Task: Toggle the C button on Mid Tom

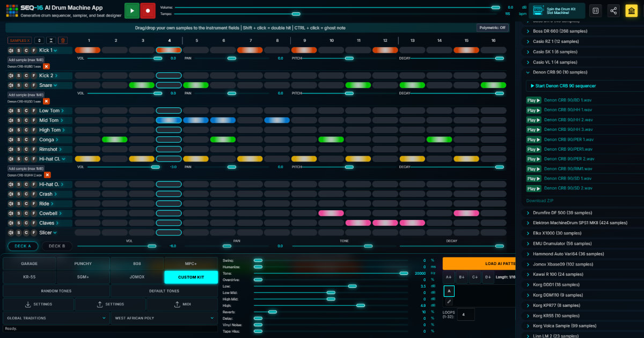Action: coord(26,121)
